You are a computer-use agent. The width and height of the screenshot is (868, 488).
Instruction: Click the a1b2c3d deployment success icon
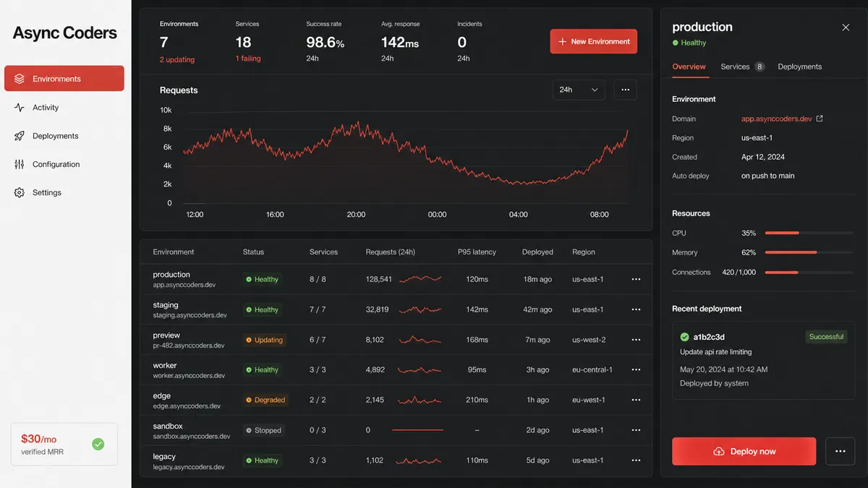[684, 337]
